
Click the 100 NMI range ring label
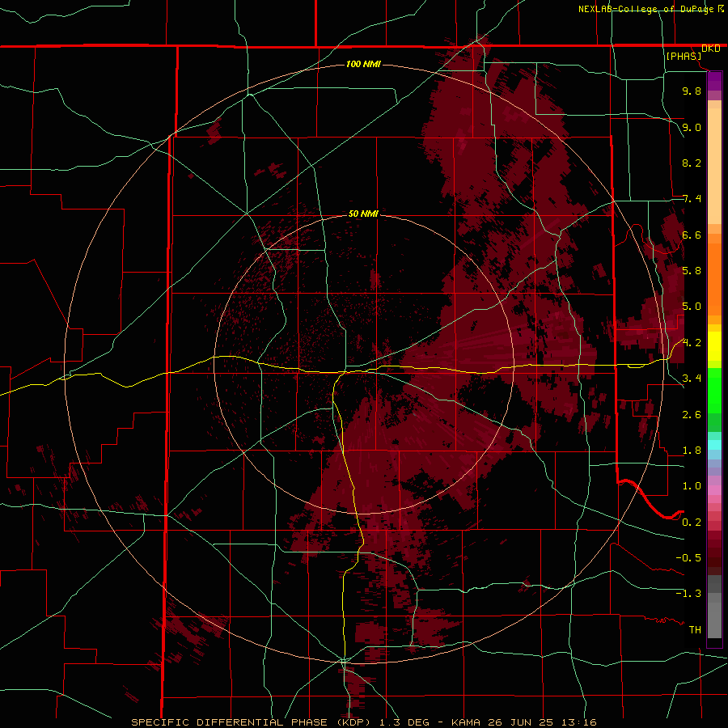click(x=363, y=64)
